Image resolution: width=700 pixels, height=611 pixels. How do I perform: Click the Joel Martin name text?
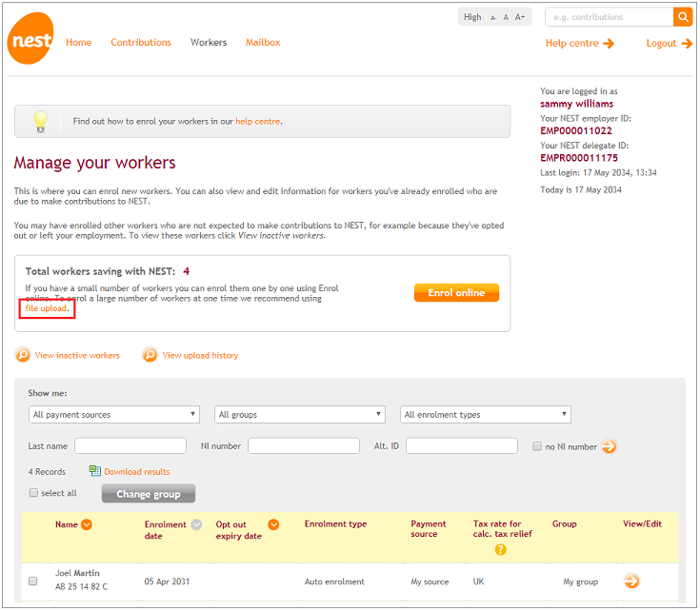(x=77, y=573)
